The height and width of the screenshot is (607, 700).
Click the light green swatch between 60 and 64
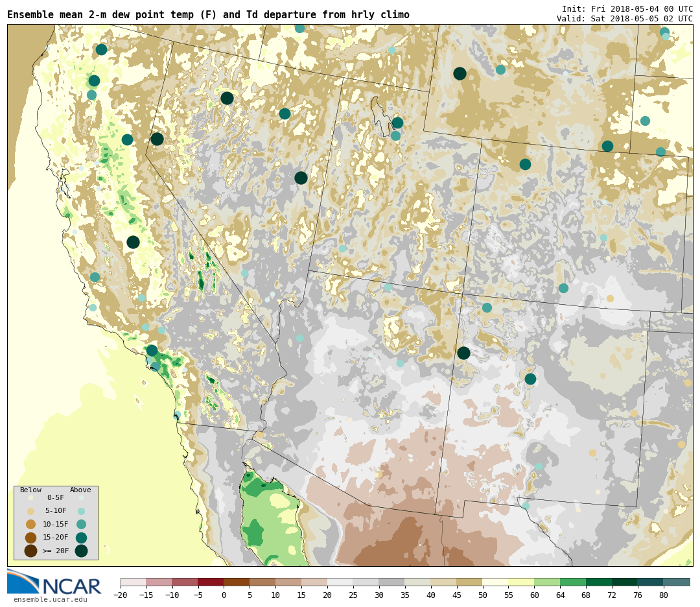pos(547,582)
